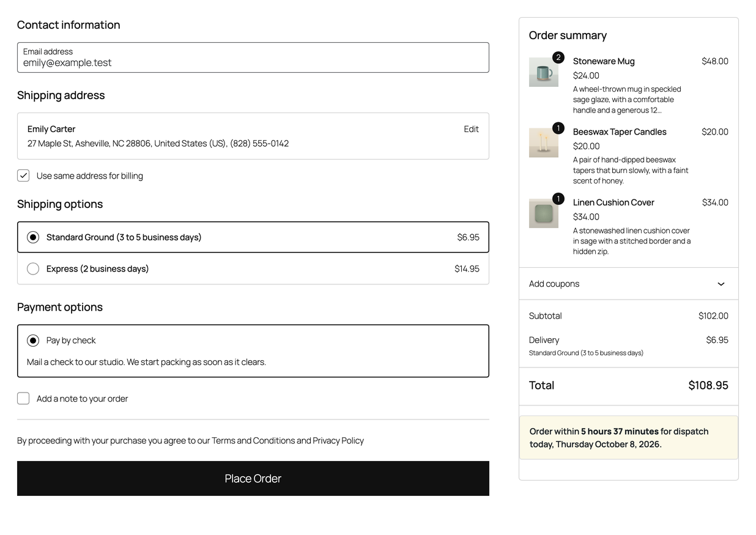Open the Terms and Conditions link
This screenshot has width=756, height=535.
[253, 441]
